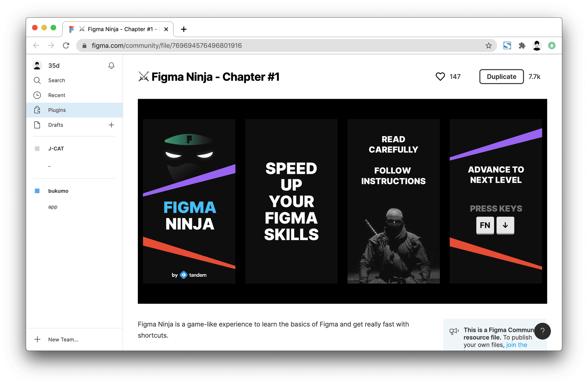Click the 7.7k duplicates count
Image resolution: width=588 pixels, height=385 pixels.
pyautogui.click(x=534, y=77)
